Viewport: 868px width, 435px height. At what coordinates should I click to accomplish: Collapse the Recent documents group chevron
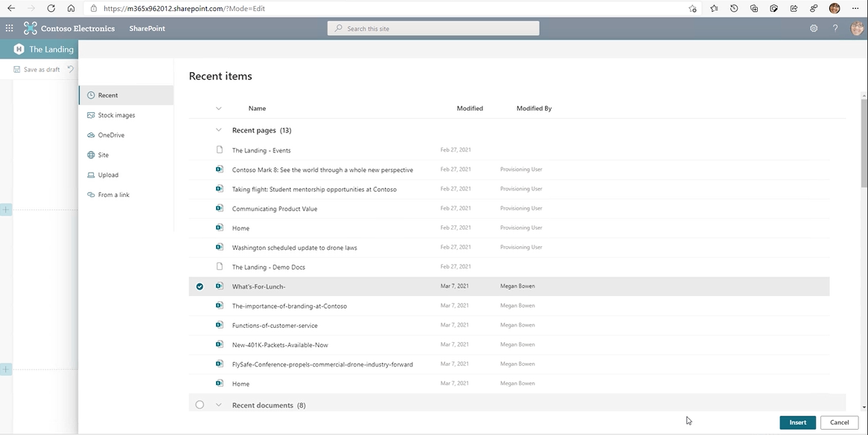[x=219, y=405]
